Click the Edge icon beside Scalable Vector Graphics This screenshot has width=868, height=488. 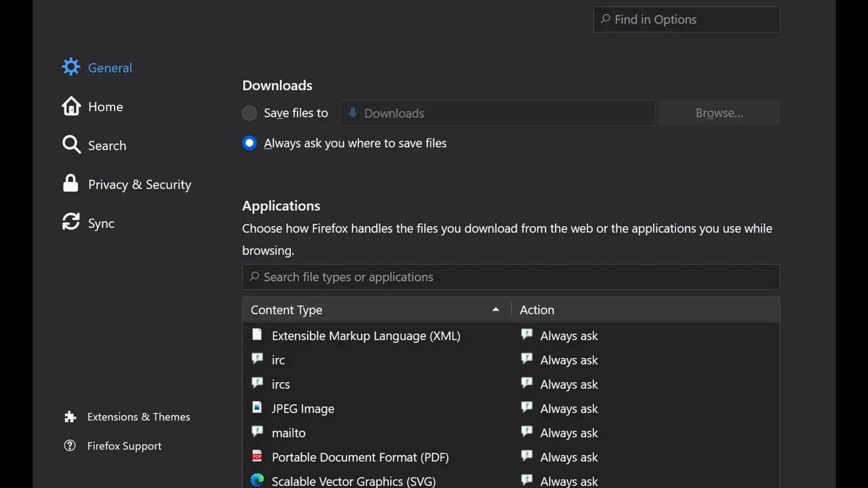coord(257,480)
